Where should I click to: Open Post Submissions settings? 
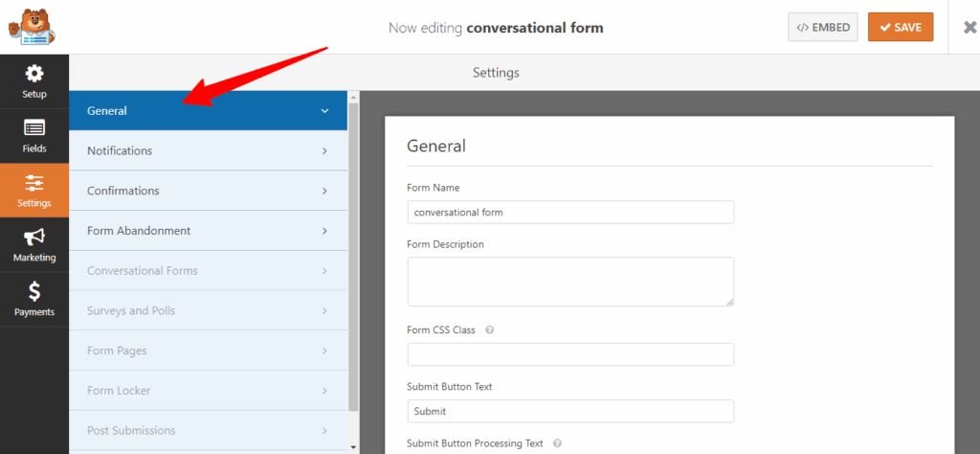[x=208, y=431]
